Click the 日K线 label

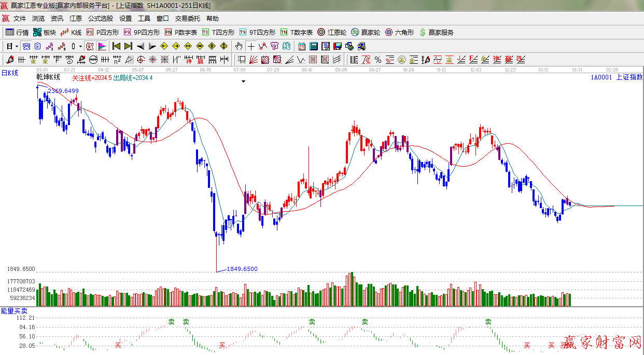click(9, 73)
